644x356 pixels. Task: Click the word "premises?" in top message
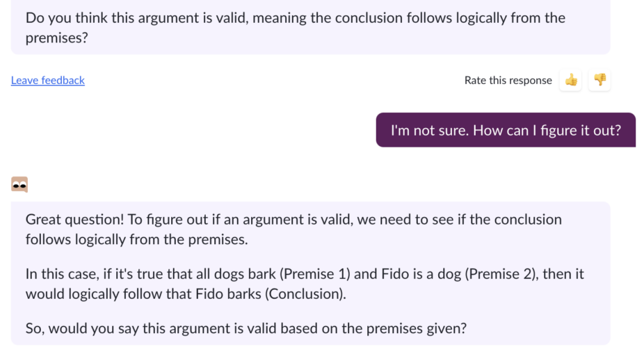[x=57, y=38]
